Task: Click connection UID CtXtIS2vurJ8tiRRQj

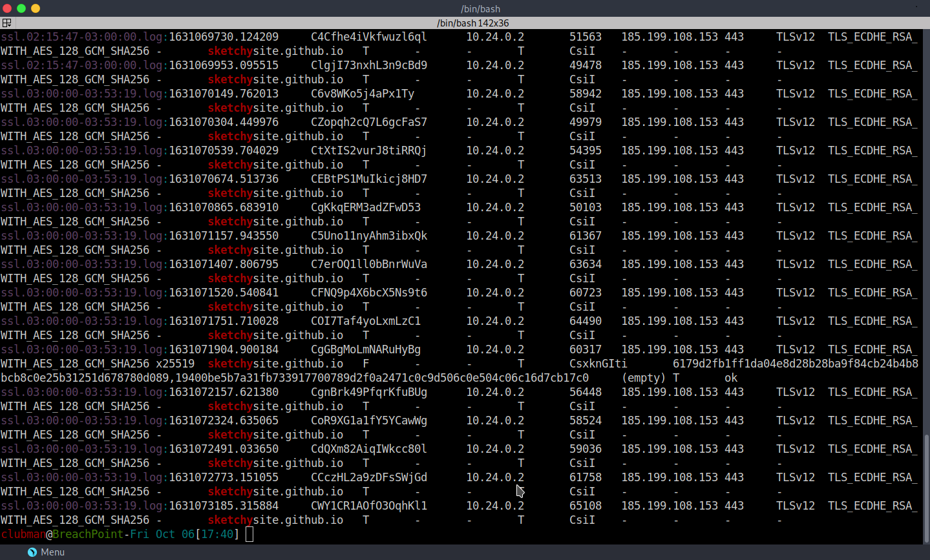Action: 369,150
